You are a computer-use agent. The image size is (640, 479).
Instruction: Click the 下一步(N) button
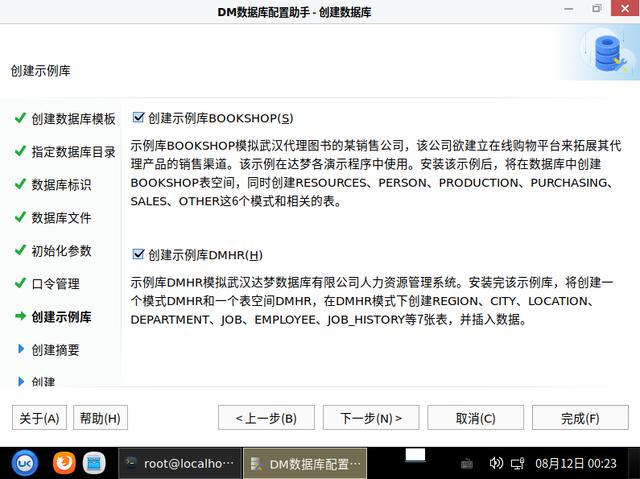[x=371, y=418]
